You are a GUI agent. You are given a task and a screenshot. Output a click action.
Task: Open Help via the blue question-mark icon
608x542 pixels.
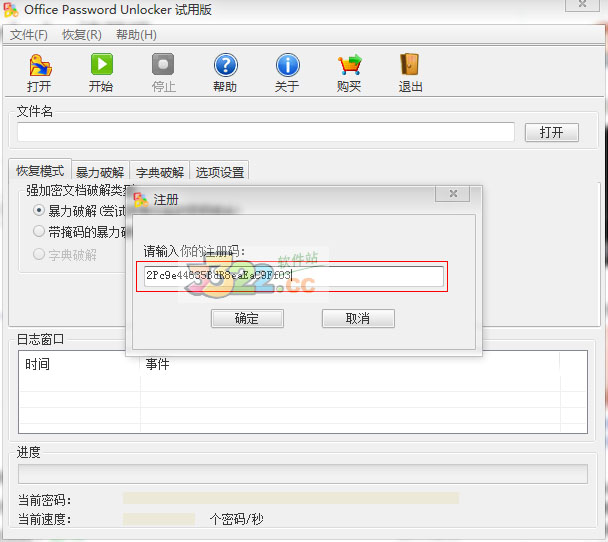pos(226,65)
